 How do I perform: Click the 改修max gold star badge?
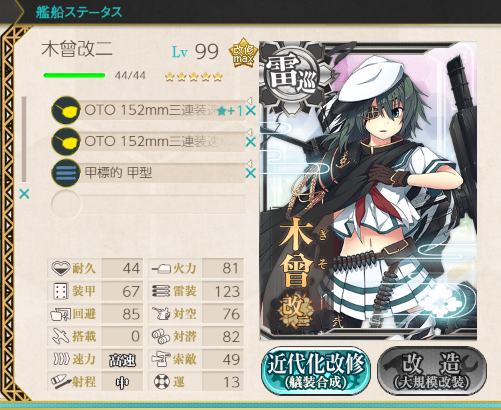[243, 52]
